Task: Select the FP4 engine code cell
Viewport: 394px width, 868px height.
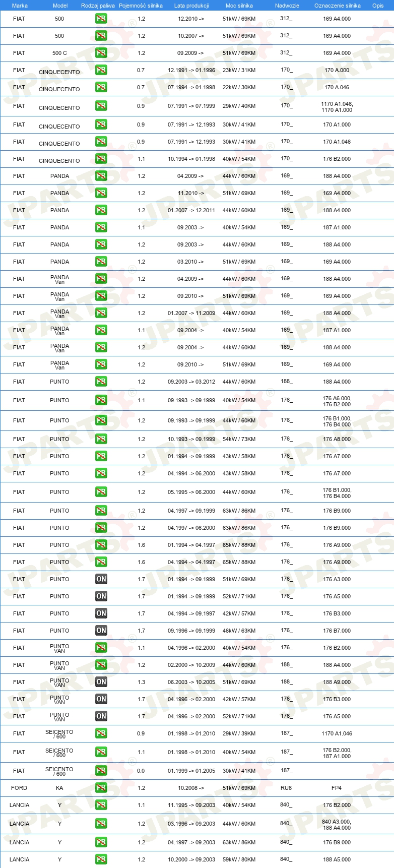Action: pyautogui.click(x=337, y=788)
